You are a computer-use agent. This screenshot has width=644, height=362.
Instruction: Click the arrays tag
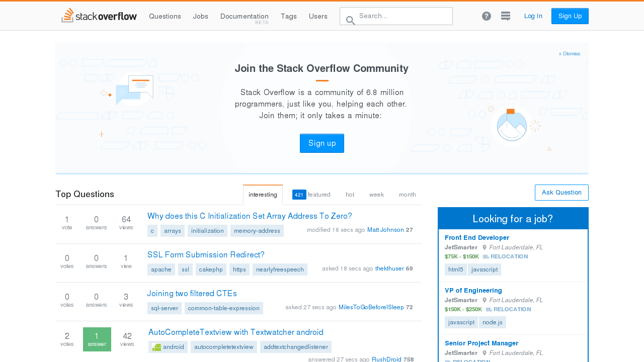(173, 231)
